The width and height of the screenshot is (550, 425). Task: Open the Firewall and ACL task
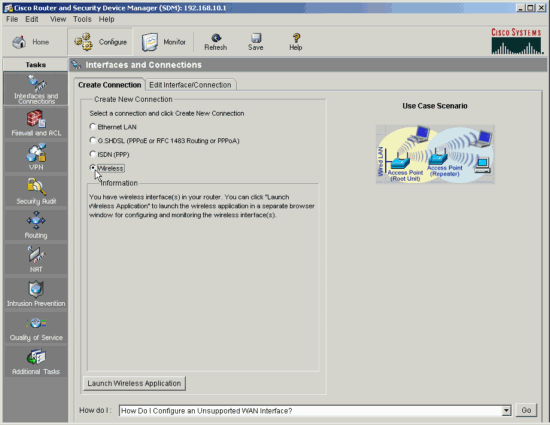(x=36, y=123)
